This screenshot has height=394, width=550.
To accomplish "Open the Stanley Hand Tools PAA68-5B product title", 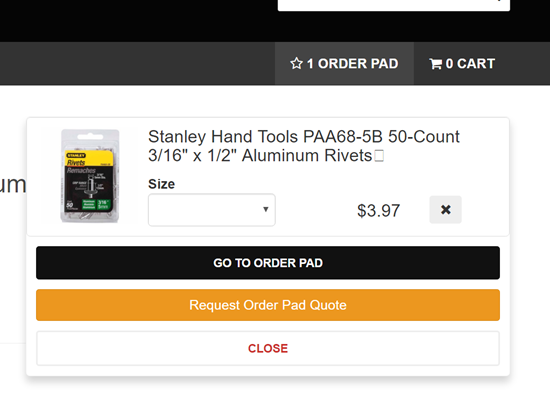I will 304,146.
